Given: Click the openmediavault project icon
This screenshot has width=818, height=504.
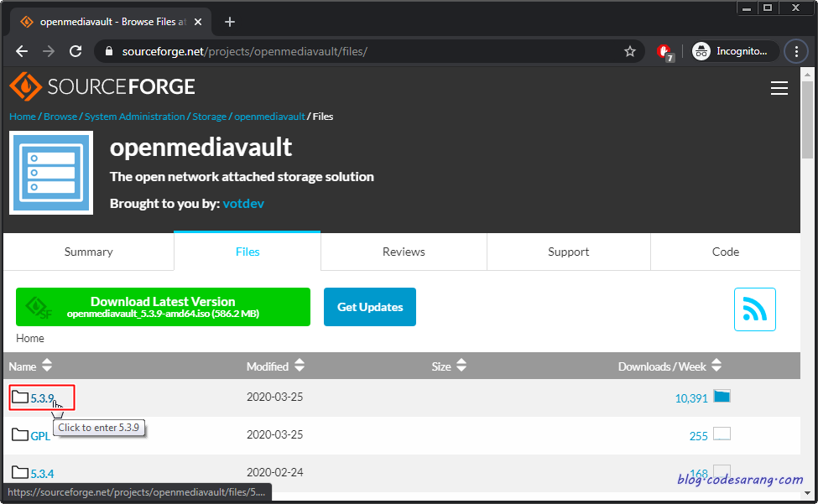Looking at the screenshot, I should coord(51,173).
